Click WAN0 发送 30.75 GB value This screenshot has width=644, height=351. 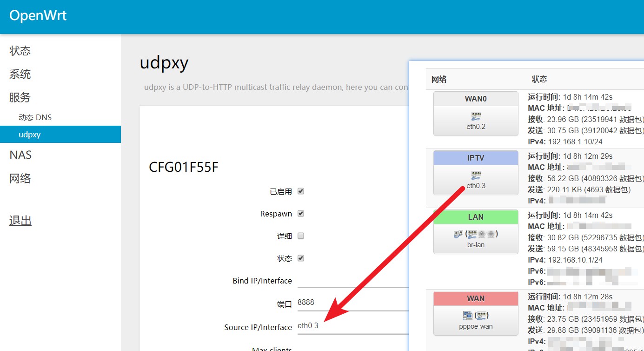(586, 130)
